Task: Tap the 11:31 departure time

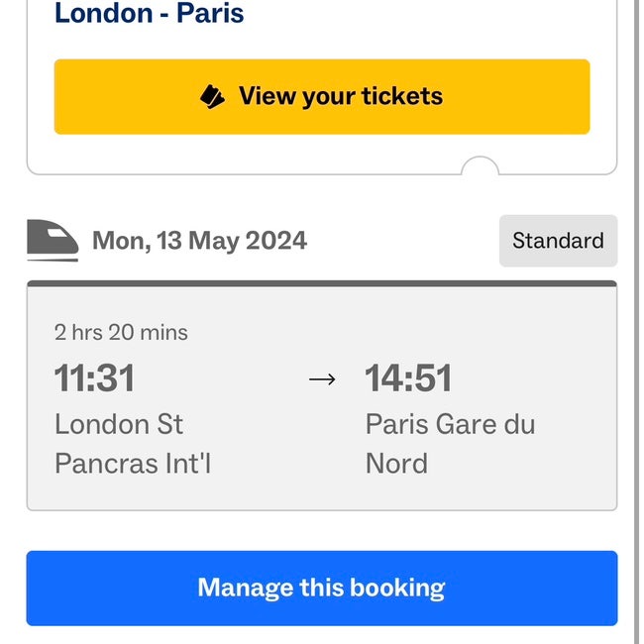Action: click(94, 378)
